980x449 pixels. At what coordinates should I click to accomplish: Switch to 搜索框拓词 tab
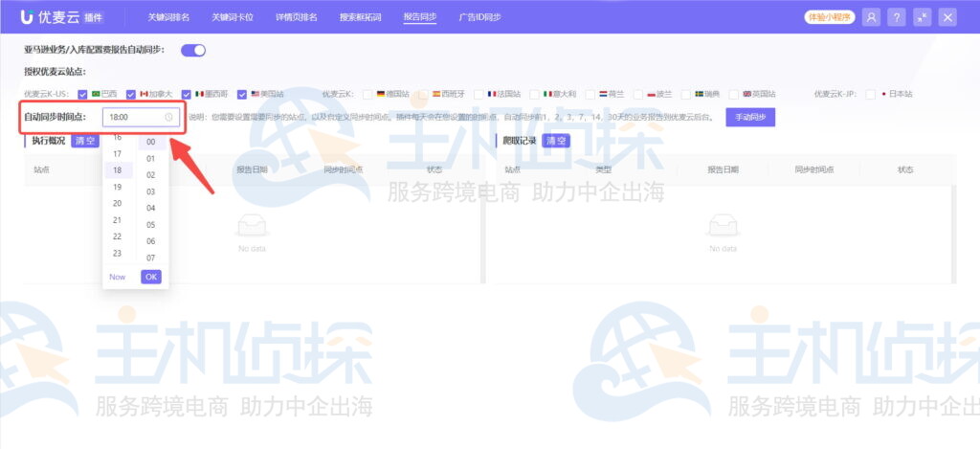tap(360, 17)
